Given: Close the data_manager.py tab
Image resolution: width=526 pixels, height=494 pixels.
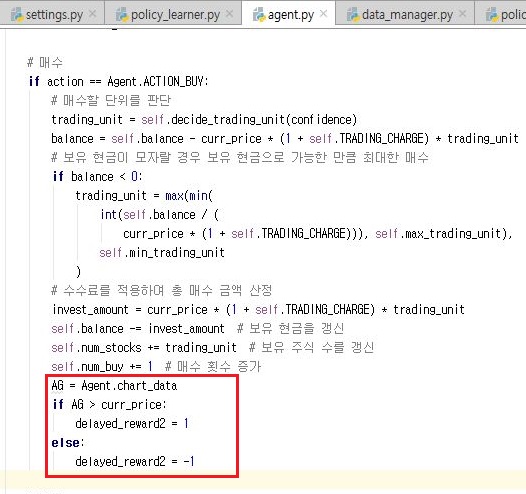Looking at the screenshot, I should (462, 14).
